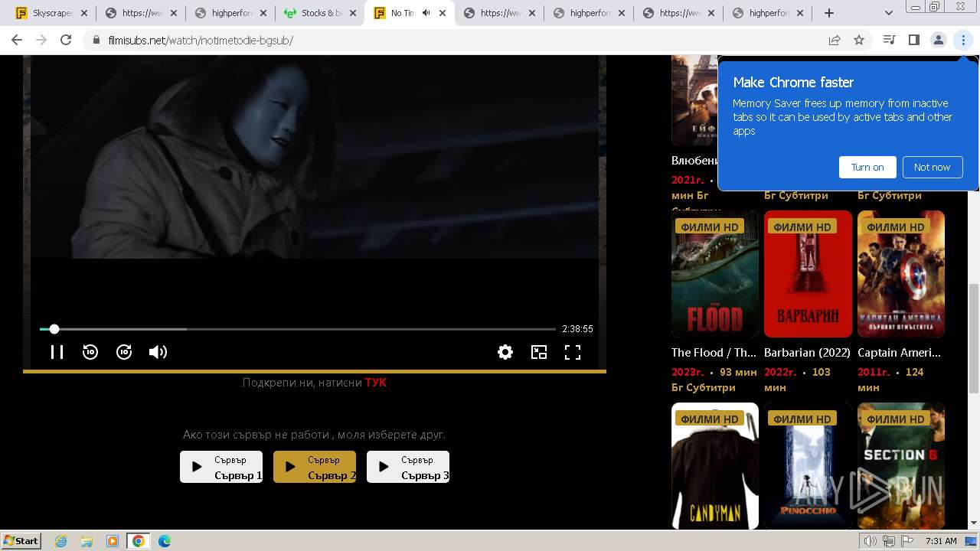Open tab search dropdown arrow
Screen dimensions: 980x551
click(888, 13)
